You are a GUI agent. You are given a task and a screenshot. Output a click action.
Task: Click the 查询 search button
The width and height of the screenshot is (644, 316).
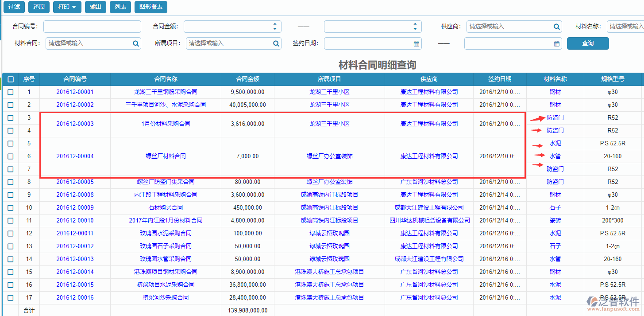click(x=588, y=43)
